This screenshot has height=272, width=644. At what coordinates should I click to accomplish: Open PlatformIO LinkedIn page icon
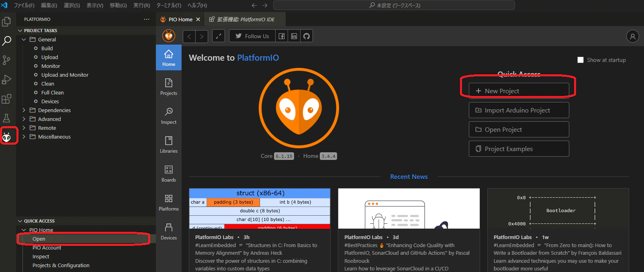click(294, 36)
